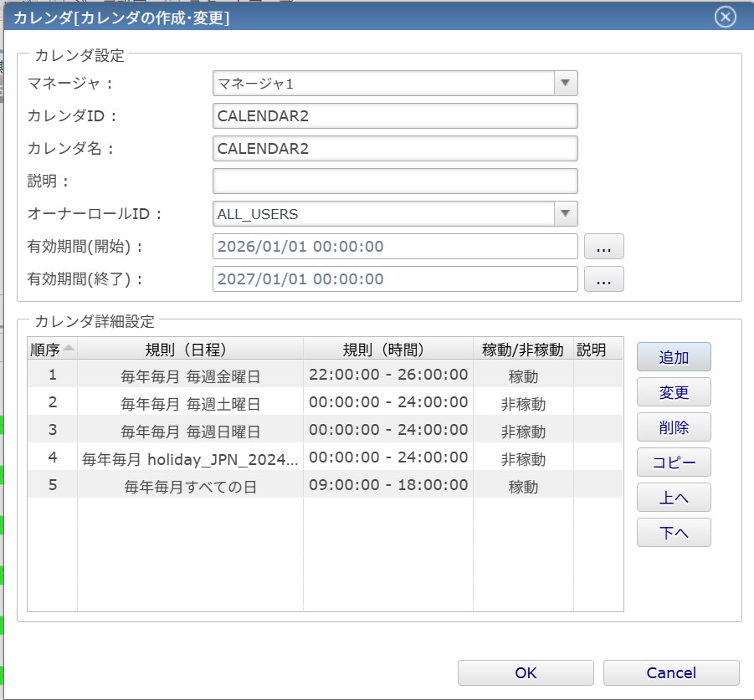Image resolution: width=754 pixels, height=700 pixels.
Task: Open the ALL_USERS combo box
Action: pos(395,213)
